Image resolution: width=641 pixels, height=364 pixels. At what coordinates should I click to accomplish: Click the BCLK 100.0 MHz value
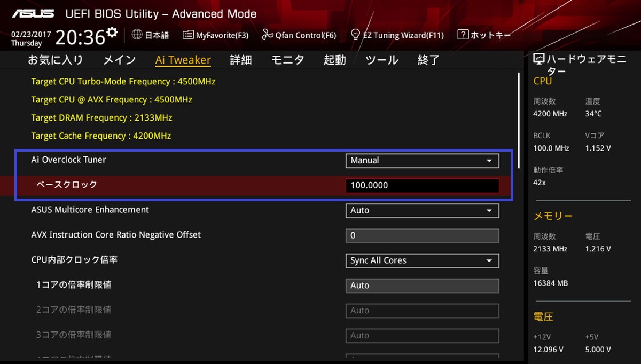[551, 148]
